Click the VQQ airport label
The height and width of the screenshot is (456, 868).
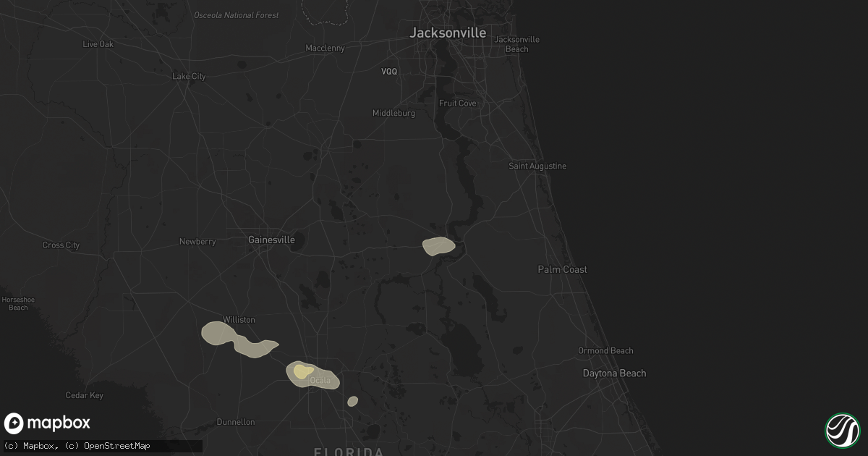pos(390,72)
